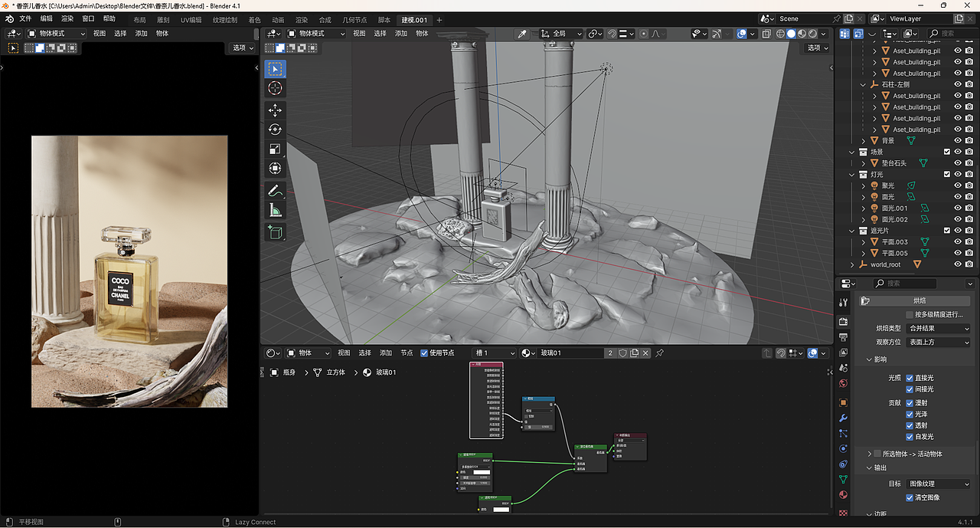Collapse the 影响 section
The height and width of the screenshot is (528, 980).
[x=869, y=359]
